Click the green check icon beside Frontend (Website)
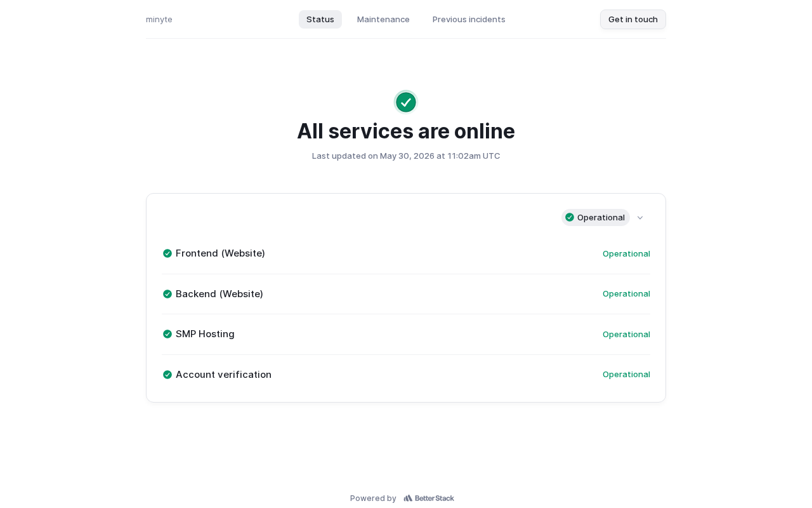 (x=167, y=253)
